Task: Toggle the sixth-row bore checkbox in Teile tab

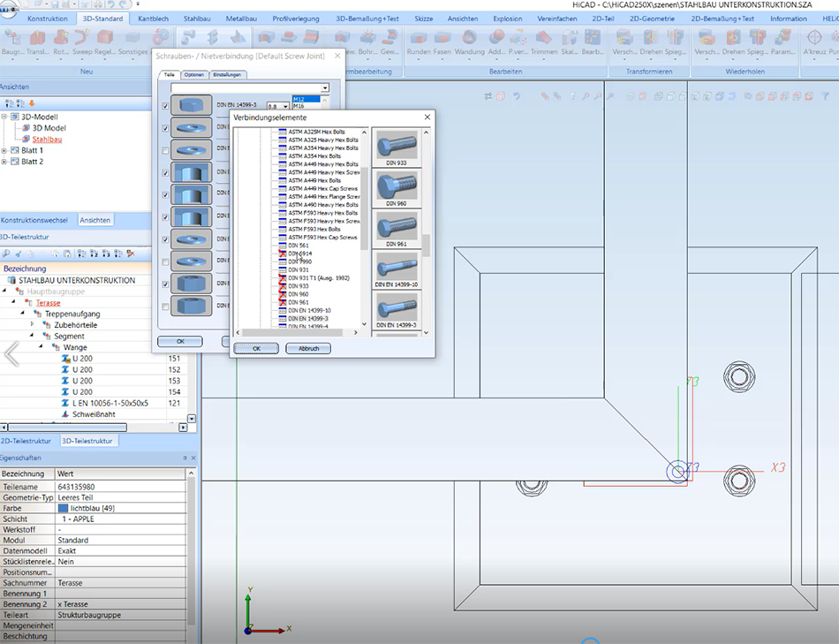Action: pos(165,217)
